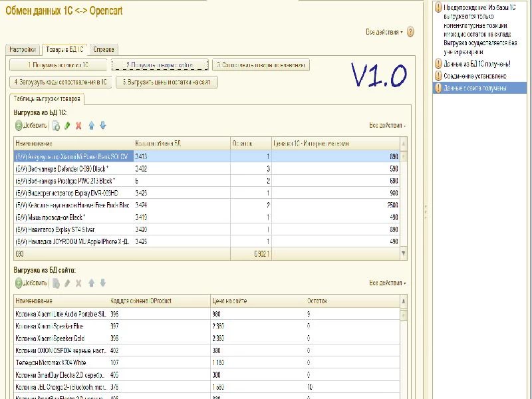The height and width of the screenshot is (399, 532).
Task: Click the 'Цена на сайте' column header
Action: [x=258, y=301]
